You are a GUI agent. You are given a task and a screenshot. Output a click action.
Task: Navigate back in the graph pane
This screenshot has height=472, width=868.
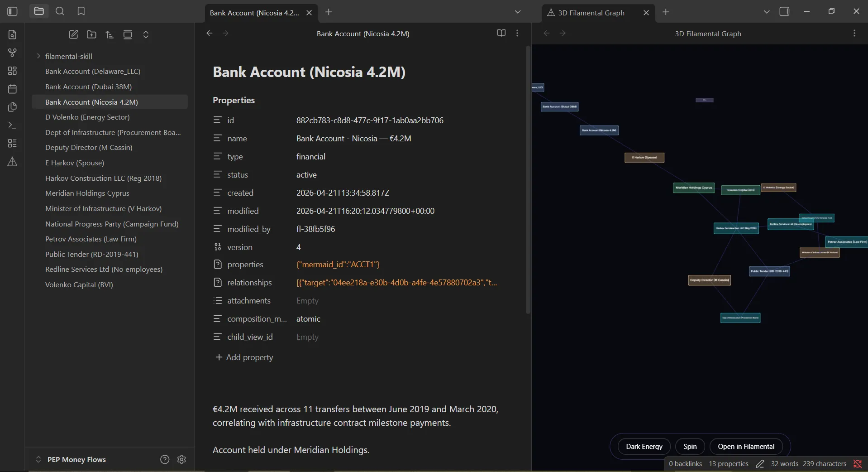546,33
